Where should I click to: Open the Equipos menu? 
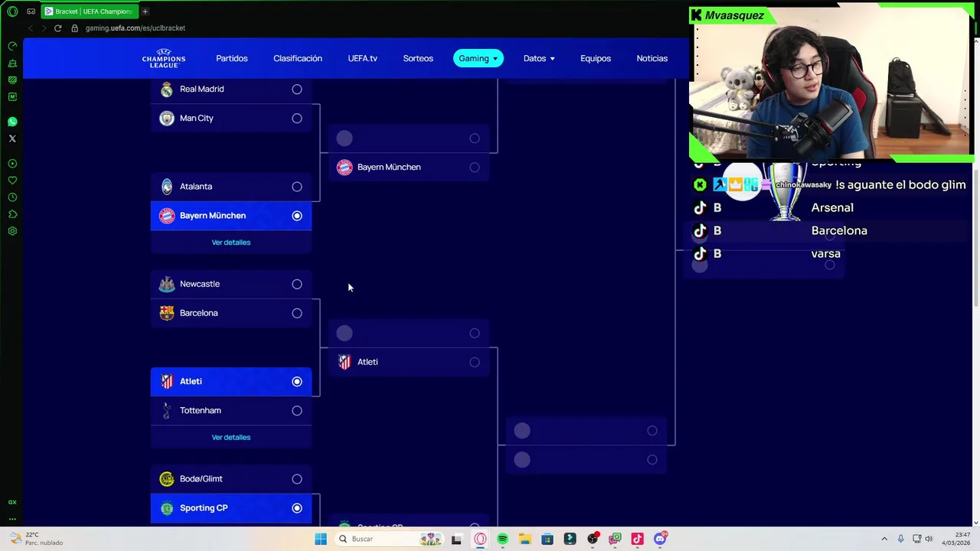[596, 58]
